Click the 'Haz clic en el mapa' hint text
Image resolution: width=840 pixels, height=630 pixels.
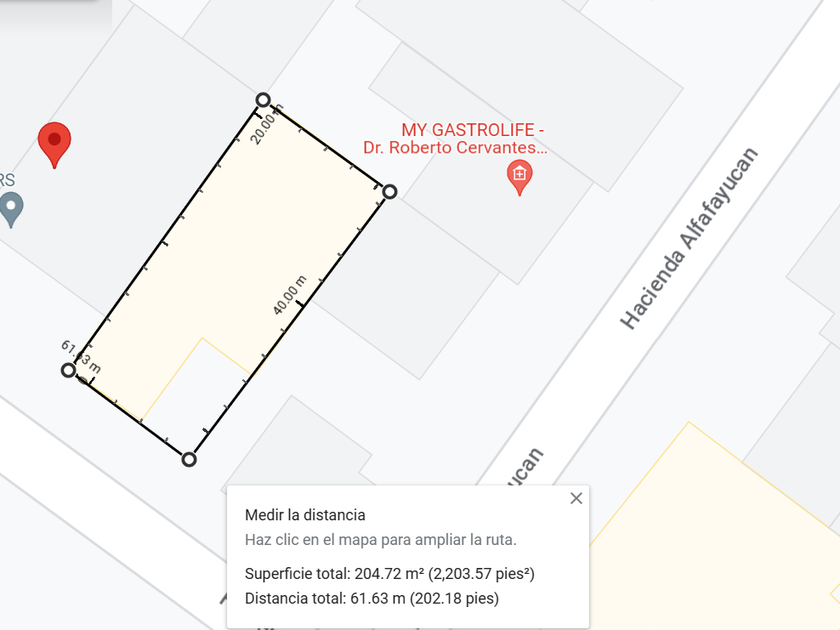(380, 540)
